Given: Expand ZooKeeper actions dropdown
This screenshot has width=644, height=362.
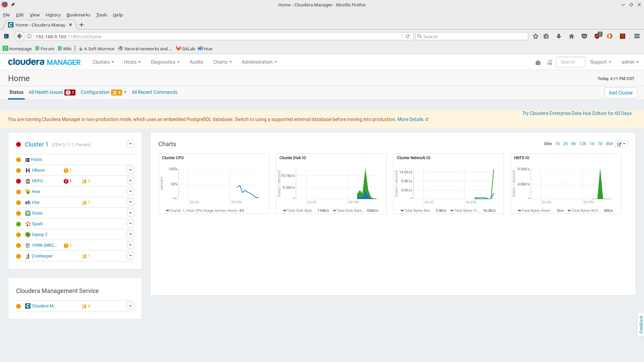Looking at the screenshot, I should click(130, 256).
